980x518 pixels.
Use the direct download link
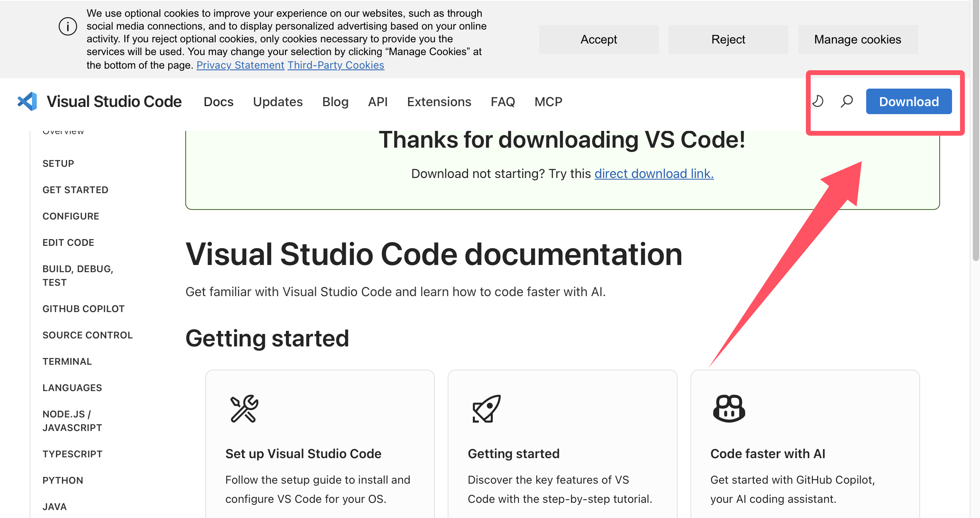pyautogui.click(x=654, y=174)
